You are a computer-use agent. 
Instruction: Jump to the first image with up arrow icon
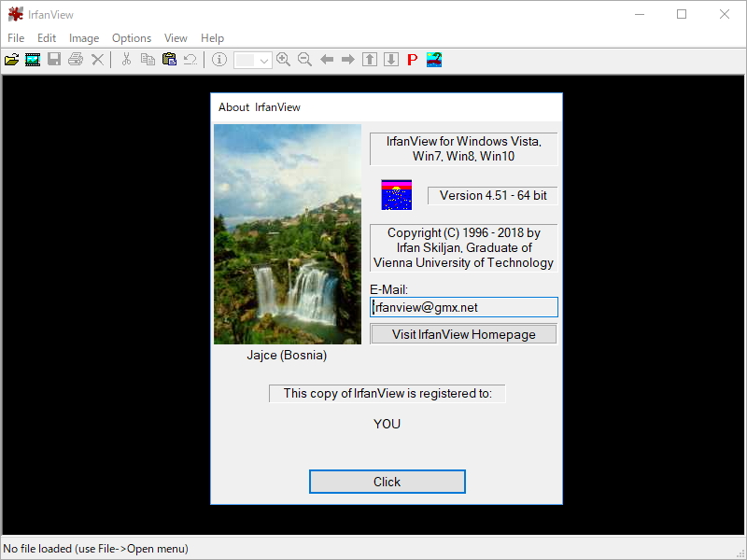(x=368, y=59)
